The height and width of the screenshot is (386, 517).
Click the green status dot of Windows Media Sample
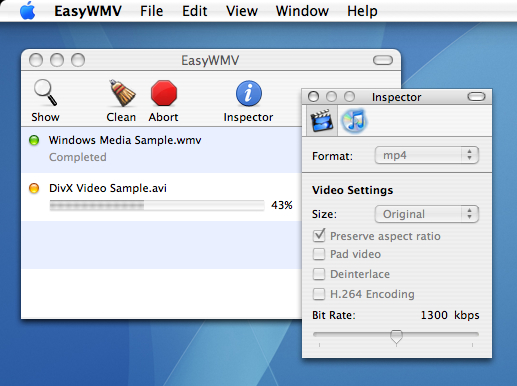34,140
